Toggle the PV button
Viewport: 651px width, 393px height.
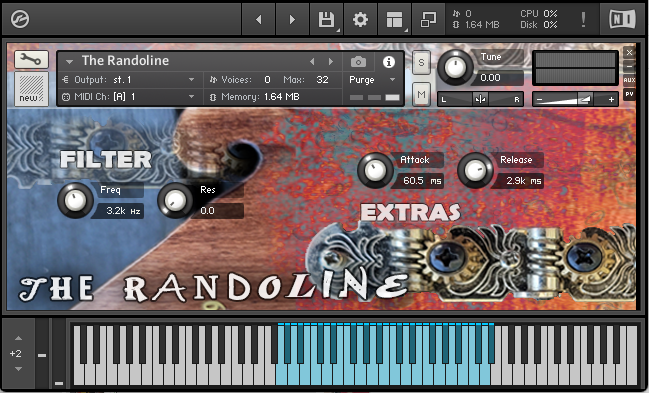629,94
